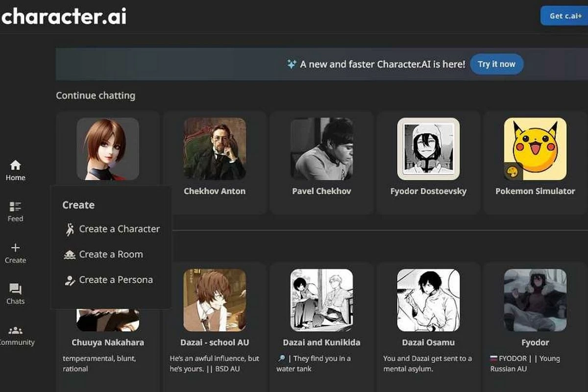Viewport: 588px width, 392px height.
Task: Click the Fyodor card title
Action: click(x=535, y=343)
